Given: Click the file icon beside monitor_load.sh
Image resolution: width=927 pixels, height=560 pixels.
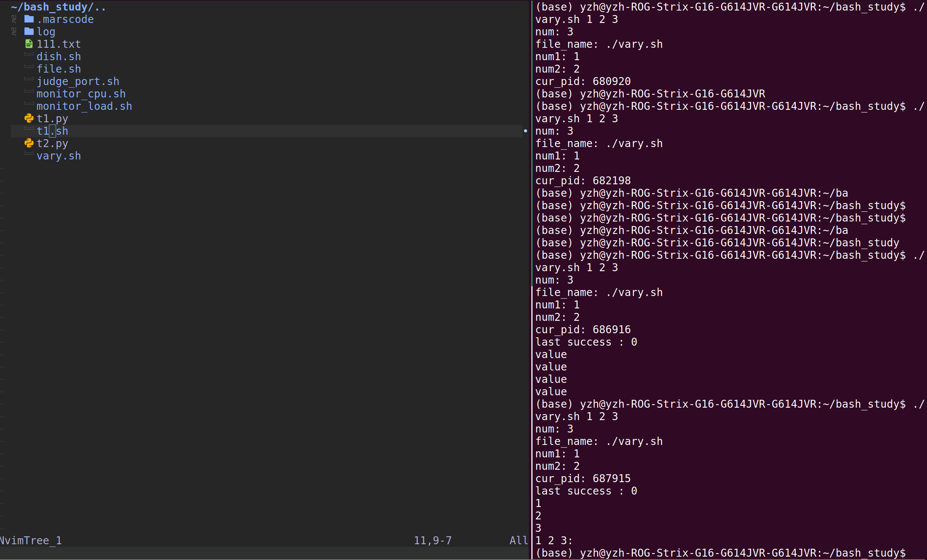Looking at the screenshot, I should pos(29,104).
